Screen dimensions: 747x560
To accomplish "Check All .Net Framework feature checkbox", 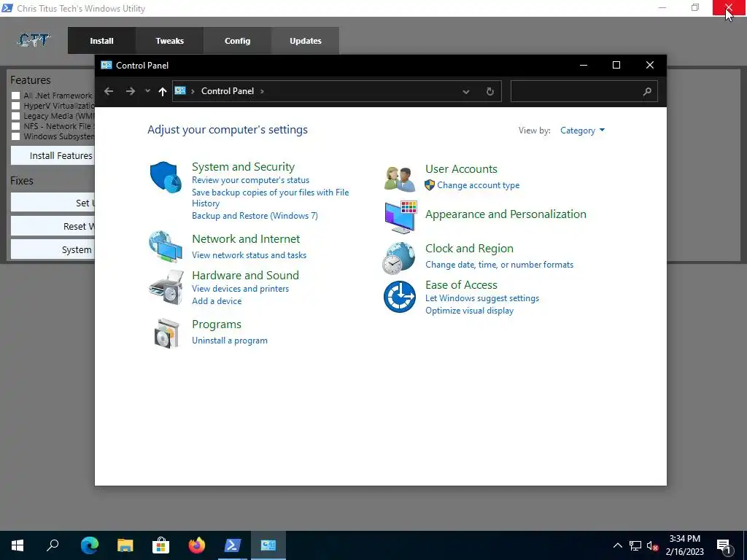I will (x=16, y=96).
